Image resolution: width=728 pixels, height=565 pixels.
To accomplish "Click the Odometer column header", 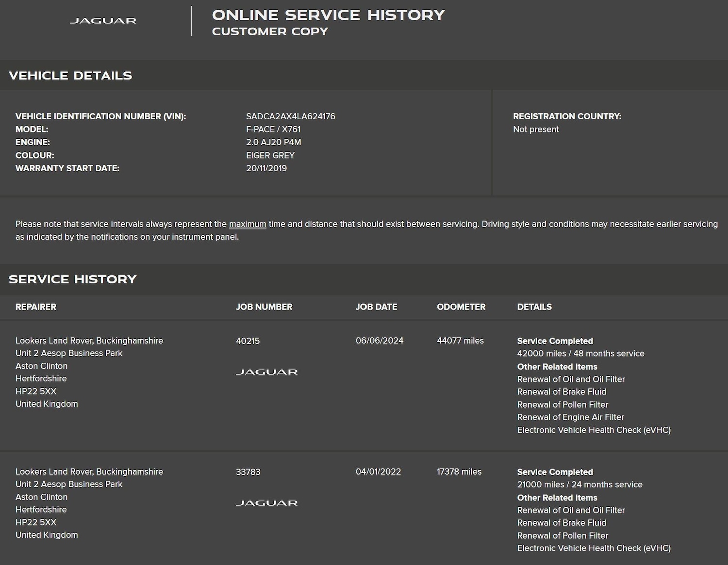I will point(461,307).
